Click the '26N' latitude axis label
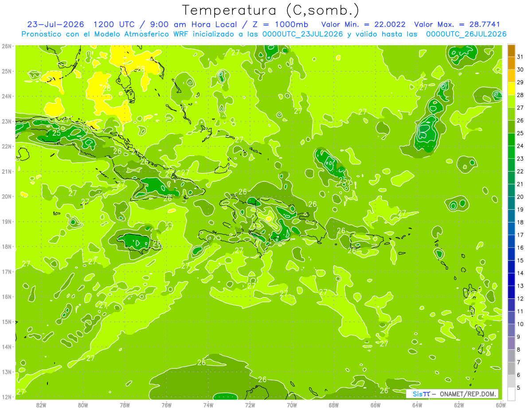The image size is (532, 411). (x=6, y=46)
